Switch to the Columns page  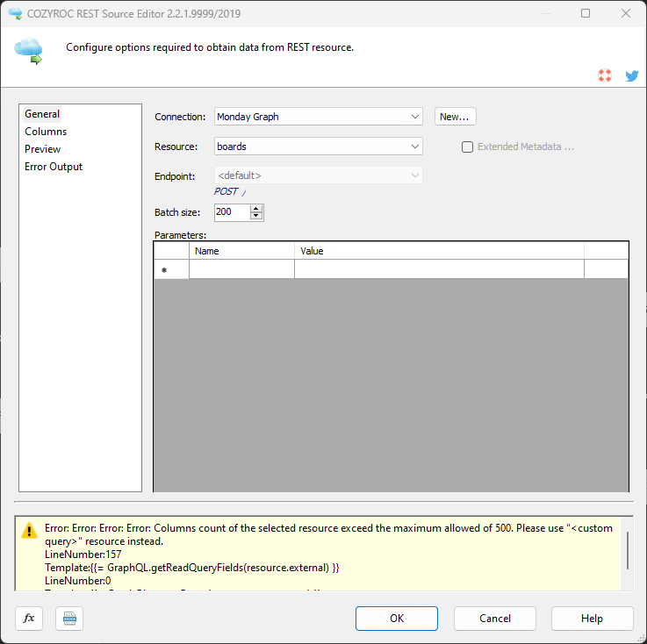[x=46, y=132]
